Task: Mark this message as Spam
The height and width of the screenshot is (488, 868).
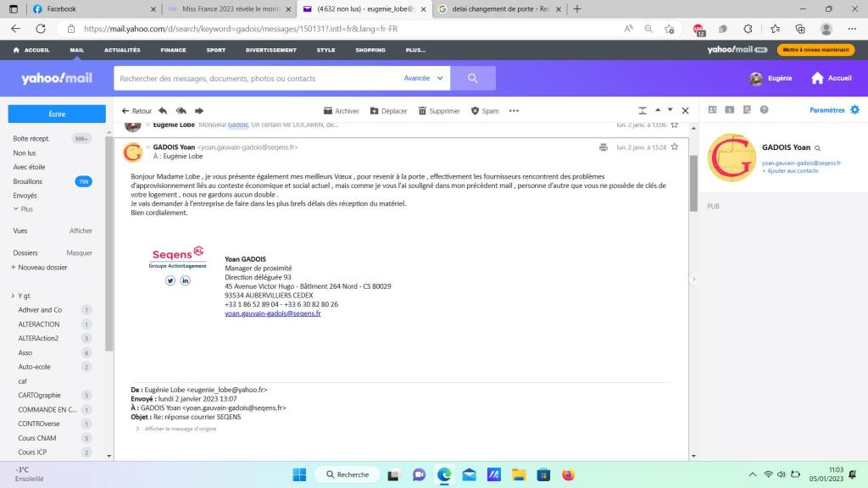Action: click(x=485, y=111)
